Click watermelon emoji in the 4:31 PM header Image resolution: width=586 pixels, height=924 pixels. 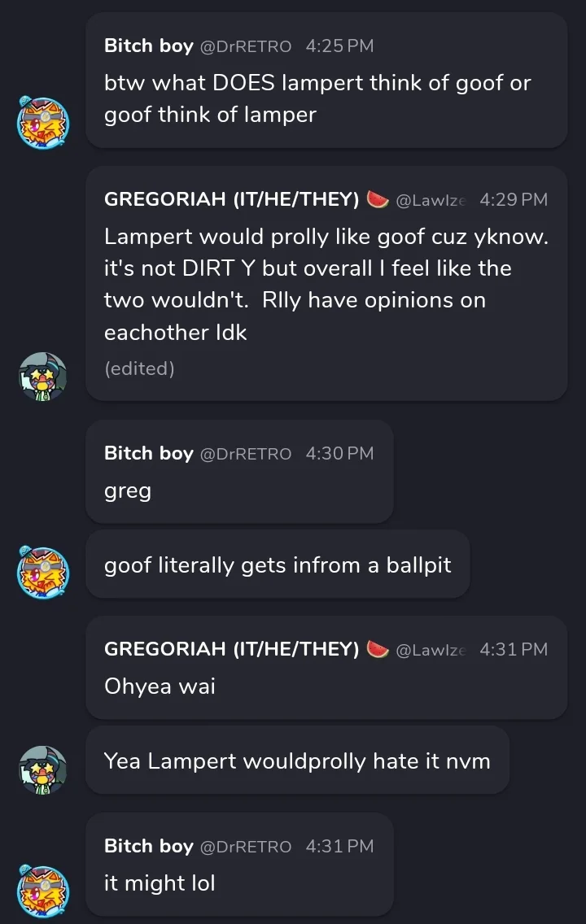point(378,649)
